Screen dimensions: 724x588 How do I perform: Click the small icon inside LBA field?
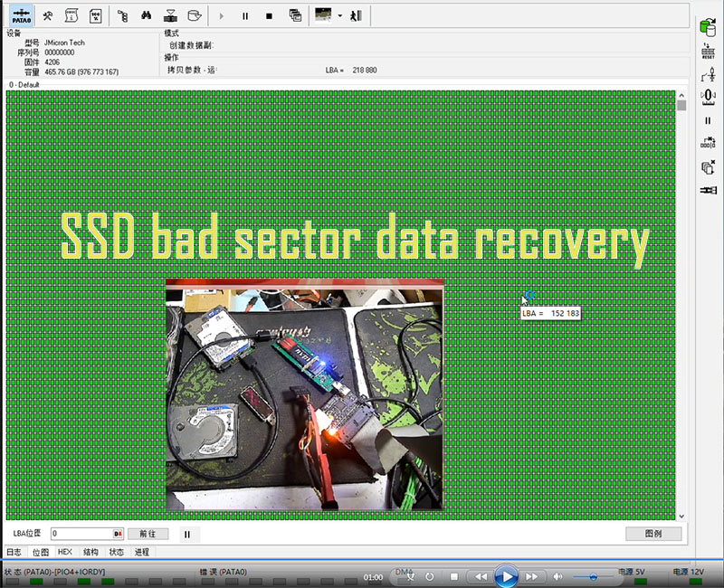[x=118, y=534]
